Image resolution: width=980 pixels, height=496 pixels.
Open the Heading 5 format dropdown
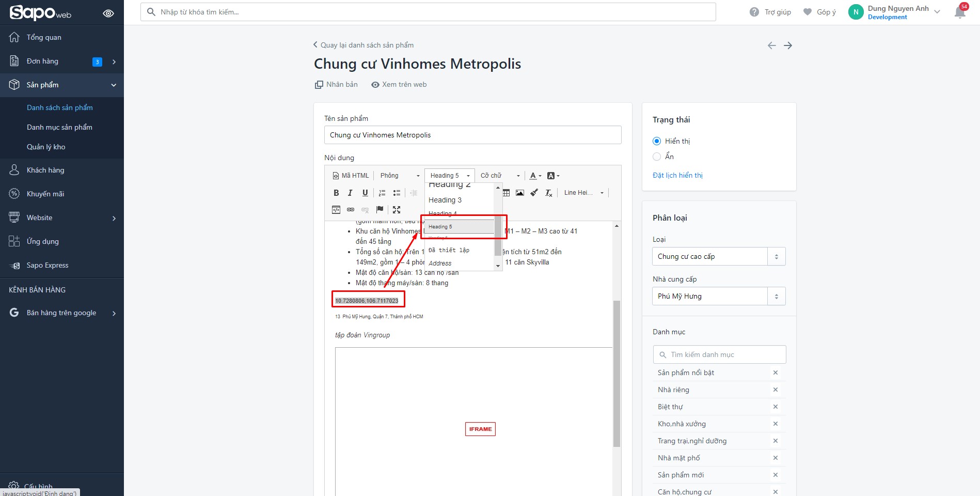pyautogui.click(x=450, y=176)
